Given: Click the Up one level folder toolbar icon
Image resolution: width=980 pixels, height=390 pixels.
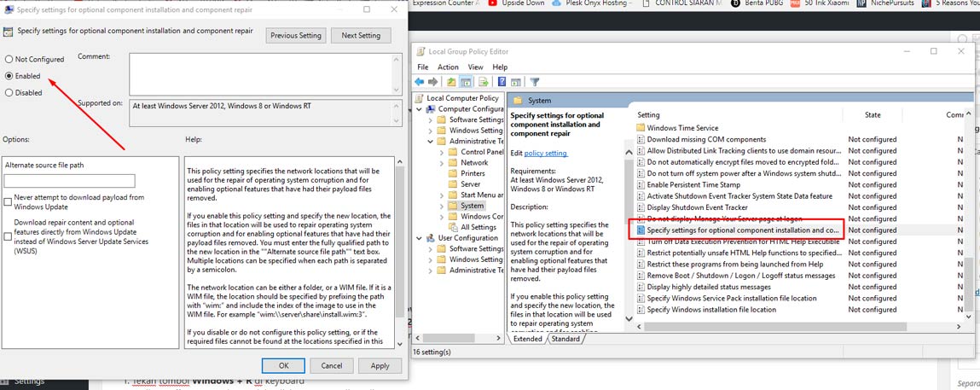Looking at the screenshot, I should [x=452, y=82].
